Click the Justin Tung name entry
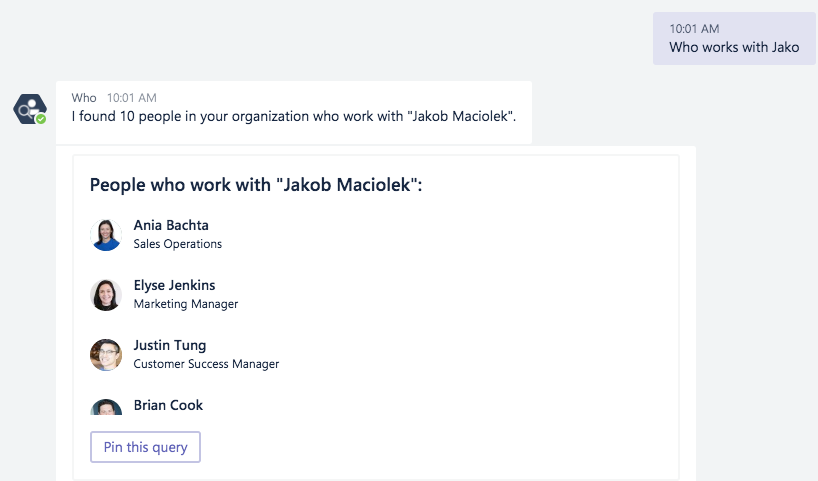Viewport: 818px width, 481px height. click(x=170, y=345)
